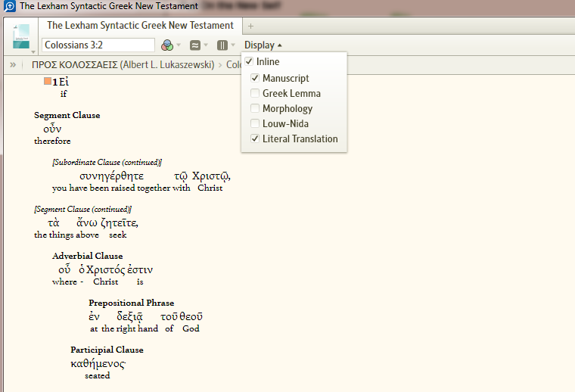
Task: Enable the Greek Lemma checkbox
Action: click(255, 93)
